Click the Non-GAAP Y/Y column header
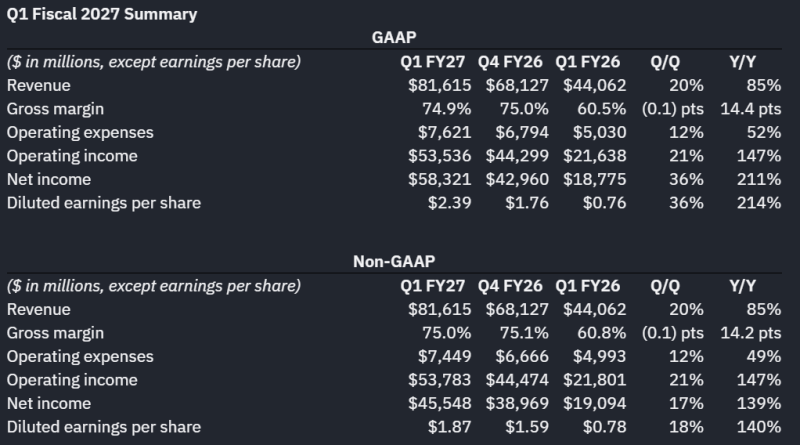Image resolution: width=800 pixels, height=445 pixels. [742, 286]
